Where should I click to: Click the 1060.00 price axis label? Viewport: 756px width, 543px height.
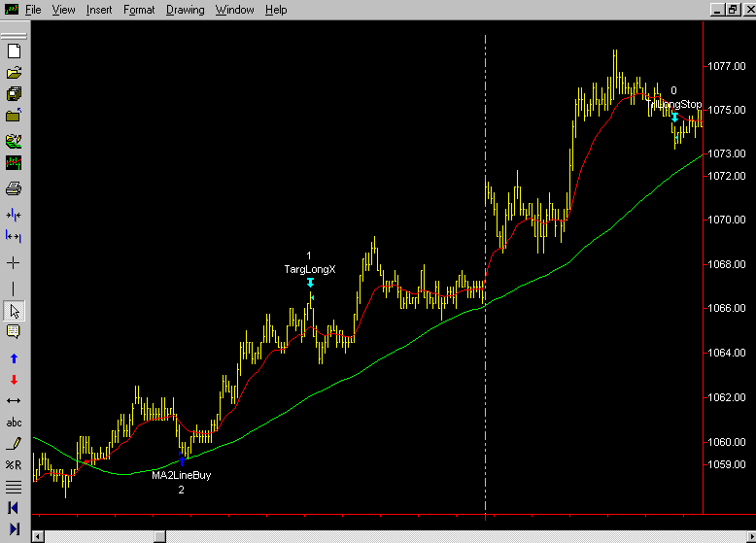click(727, 442)
